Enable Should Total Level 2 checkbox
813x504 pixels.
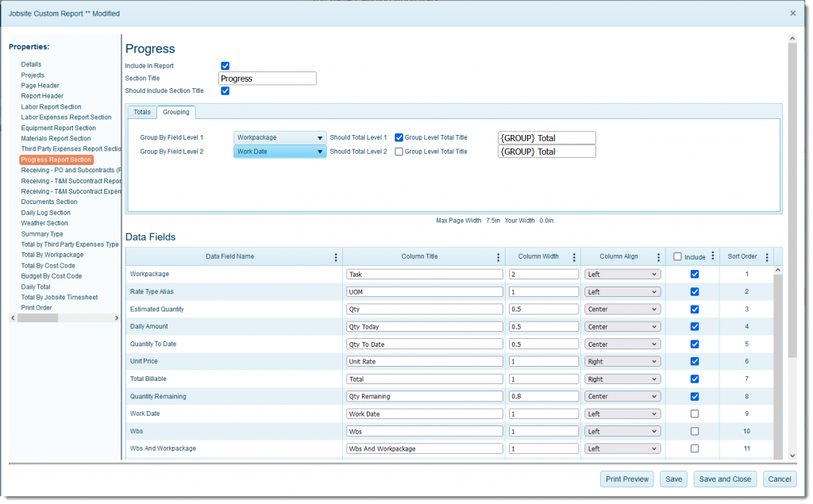[399, 152]
